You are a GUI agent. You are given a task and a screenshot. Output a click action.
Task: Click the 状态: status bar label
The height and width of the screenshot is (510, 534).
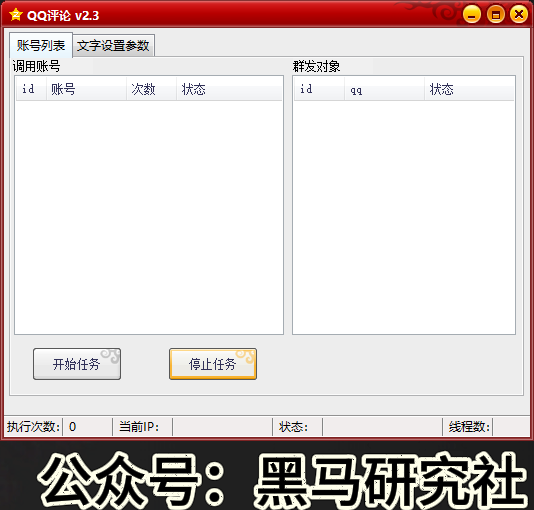point(293,427)
